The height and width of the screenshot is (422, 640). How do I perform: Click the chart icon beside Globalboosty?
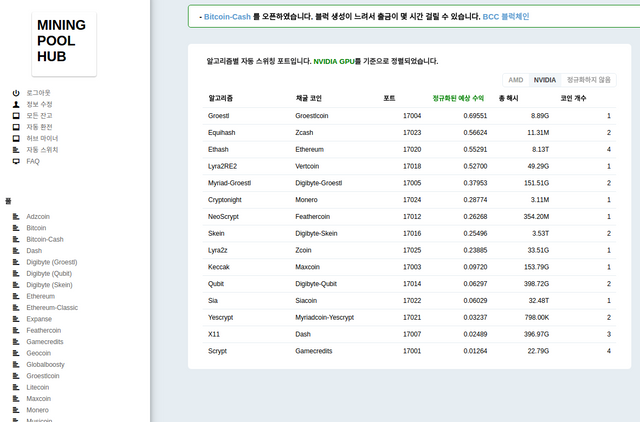click(16, 364)
